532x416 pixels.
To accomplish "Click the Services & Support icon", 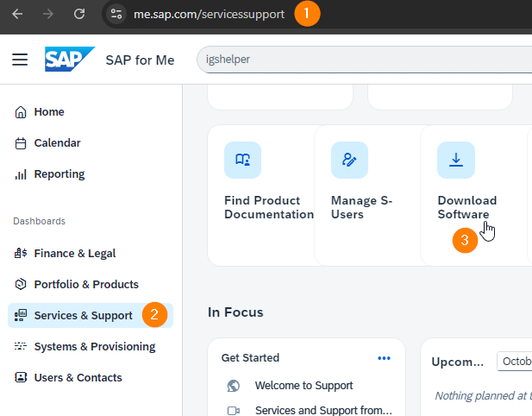I will click(x=21, y=315).
